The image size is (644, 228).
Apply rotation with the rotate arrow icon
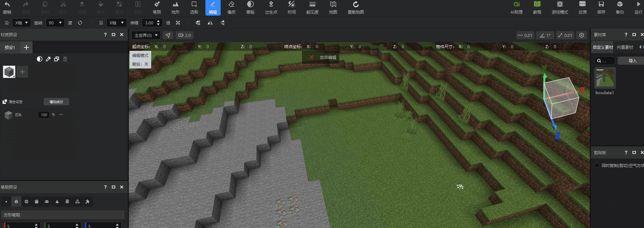tap(80, 23)
